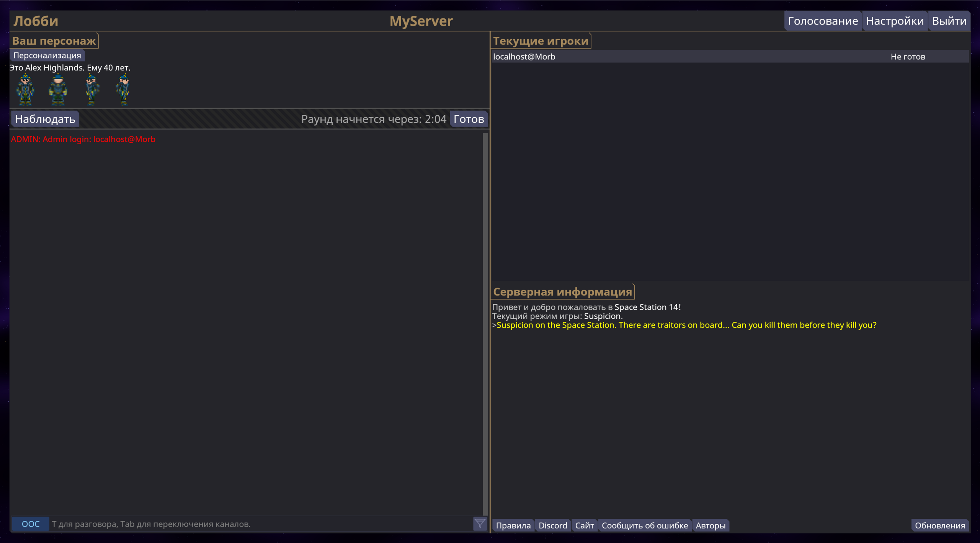
Task: Select localhost@Morb in the player list
Action: point(524,57)
